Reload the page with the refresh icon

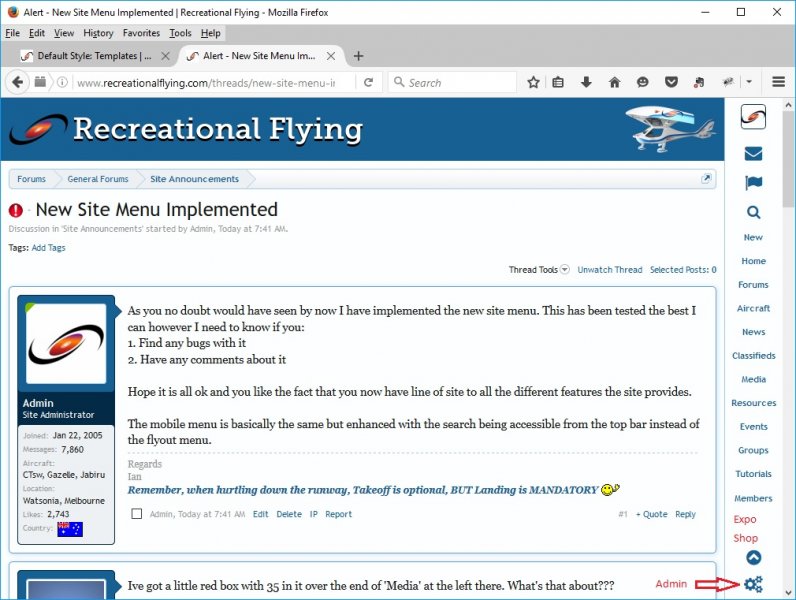(x=369, y=82)
